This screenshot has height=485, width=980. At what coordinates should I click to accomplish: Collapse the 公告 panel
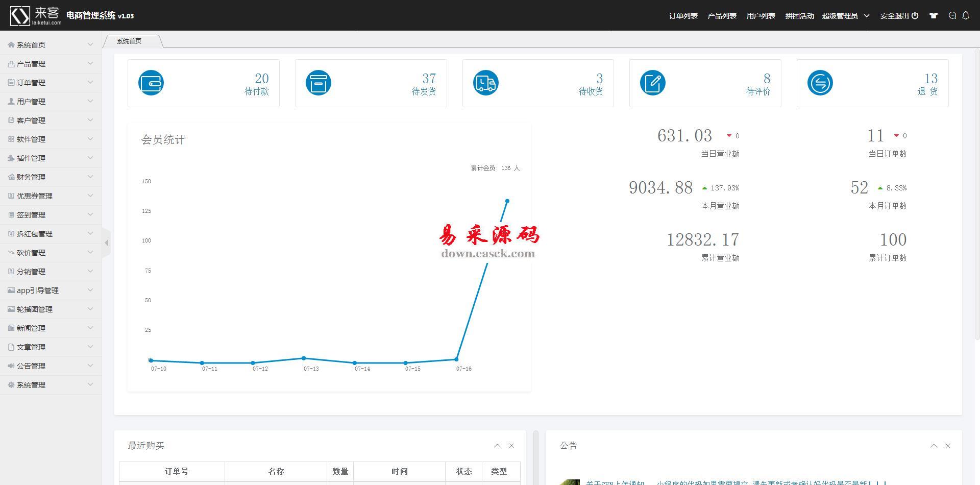coord(934,446)
